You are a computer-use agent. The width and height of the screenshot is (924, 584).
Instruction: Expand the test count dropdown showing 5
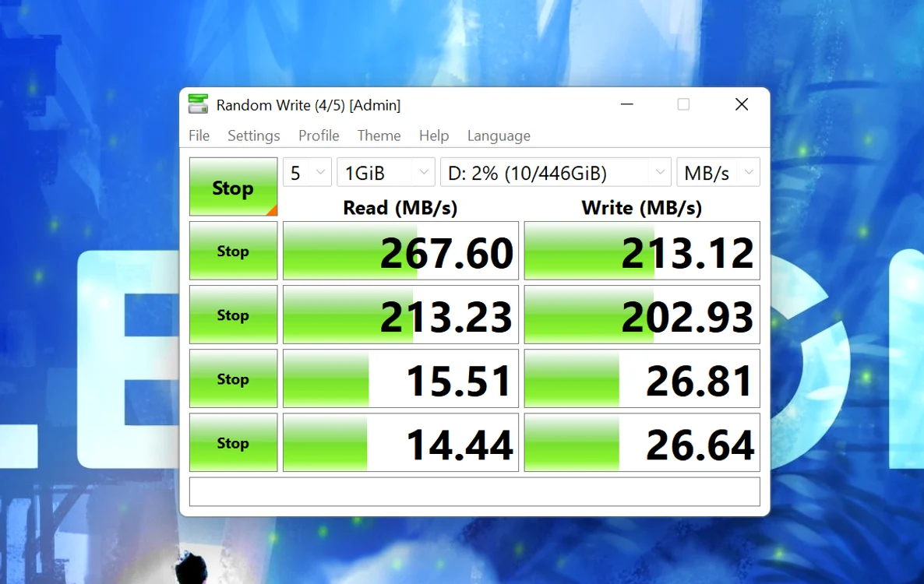[307, 173]
